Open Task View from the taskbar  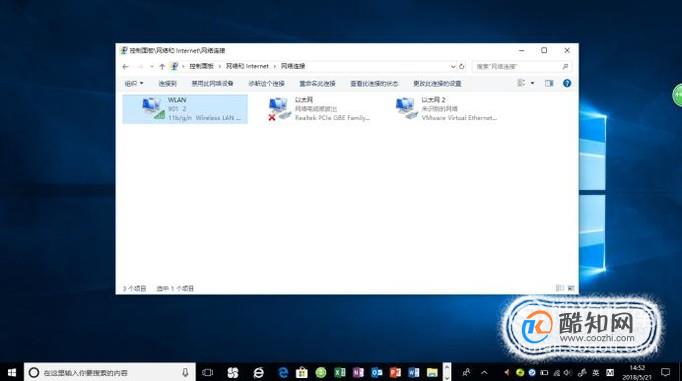[208, 372]
